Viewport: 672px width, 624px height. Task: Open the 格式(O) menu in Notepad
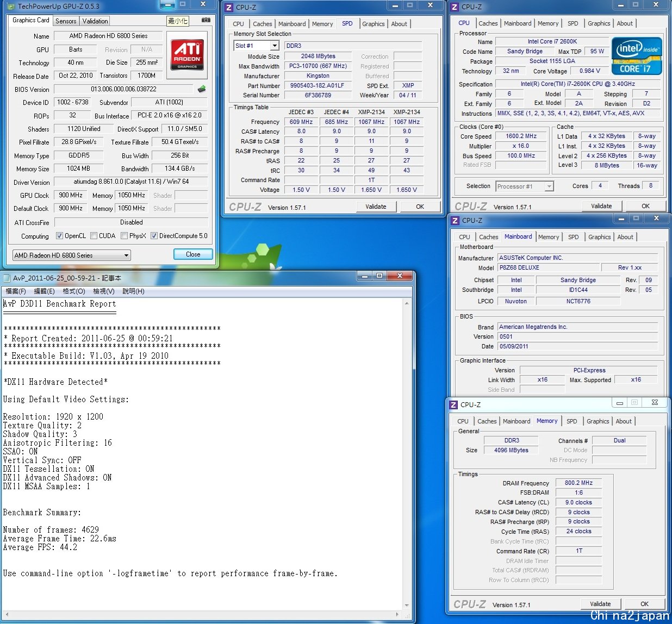(74, 291)
